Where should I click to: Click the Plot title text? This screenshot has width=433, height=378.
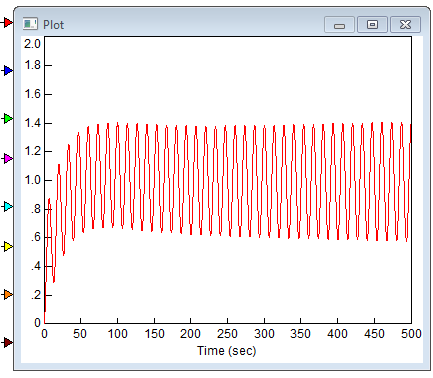[x=53, y=25]
